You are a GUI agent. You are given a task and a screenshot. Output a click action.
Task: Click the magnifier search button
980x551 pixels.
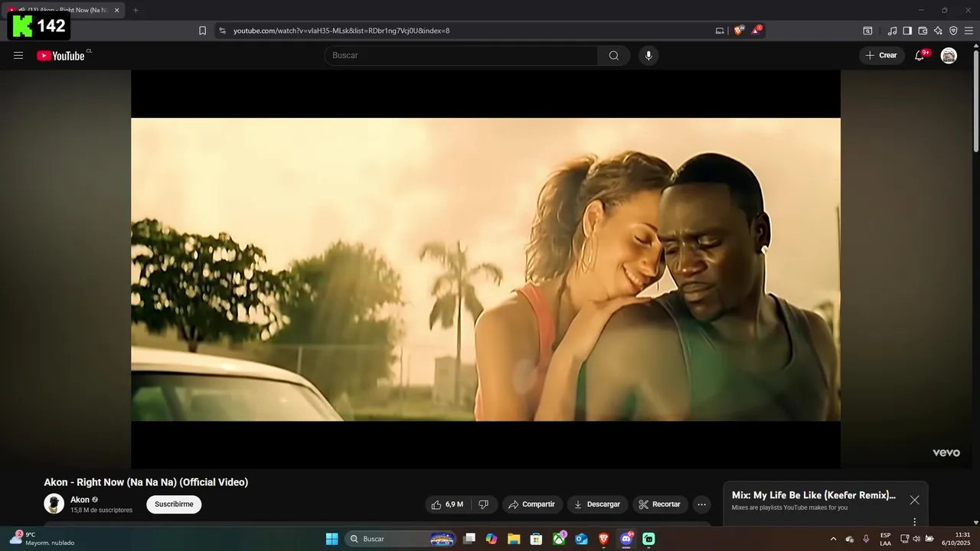pyautogui.click(x=614, y=55)
